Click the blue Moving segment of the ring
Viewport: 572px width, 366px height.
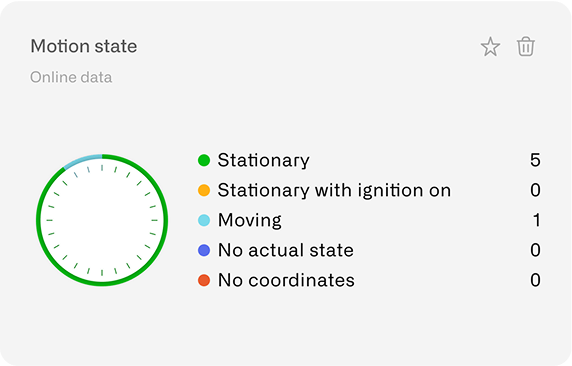point(82,160)
